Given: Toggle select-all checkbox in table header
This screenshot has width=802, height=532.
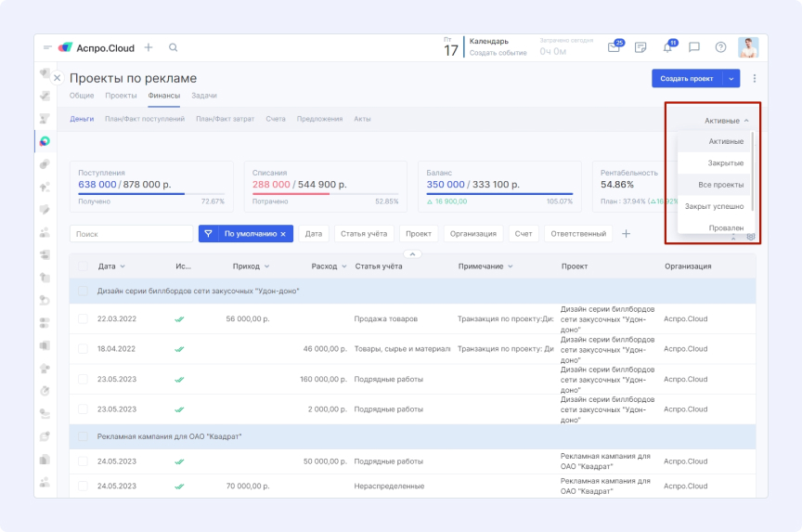Looking at the screenshot, I should 83,266.
